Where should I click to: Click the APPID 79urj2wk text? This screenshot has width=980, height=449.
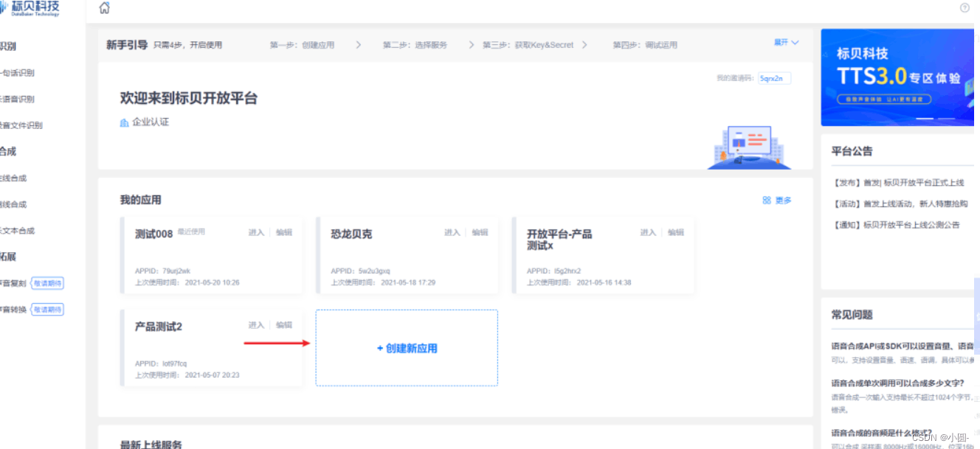pyautogui.click(x=162, y=271)
